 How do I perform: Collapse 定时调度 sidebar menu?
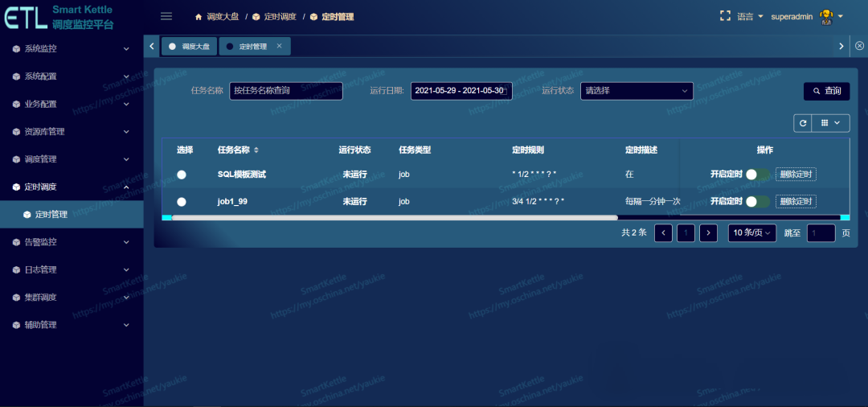[x=72, y=187]
